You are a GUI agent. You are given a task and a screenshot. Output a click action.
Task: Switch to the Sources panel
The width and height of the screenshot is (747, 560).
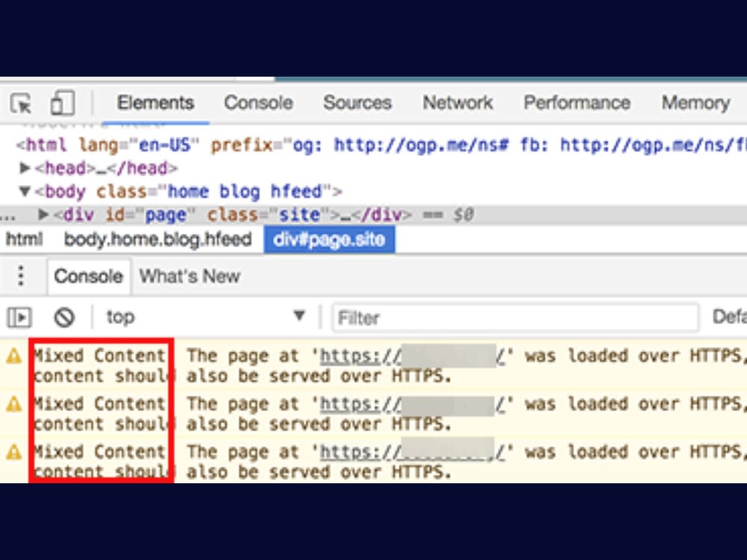[x=357, y=103]
